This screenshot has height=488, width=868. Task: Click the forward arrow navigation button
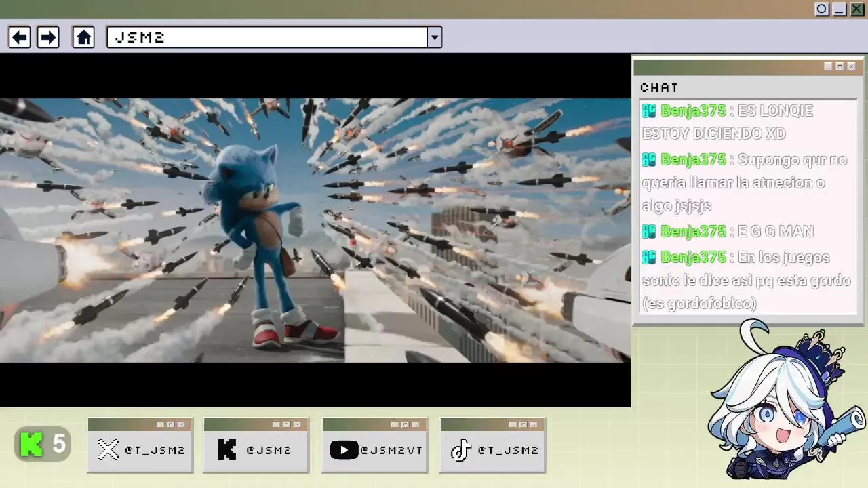(48, 37)
